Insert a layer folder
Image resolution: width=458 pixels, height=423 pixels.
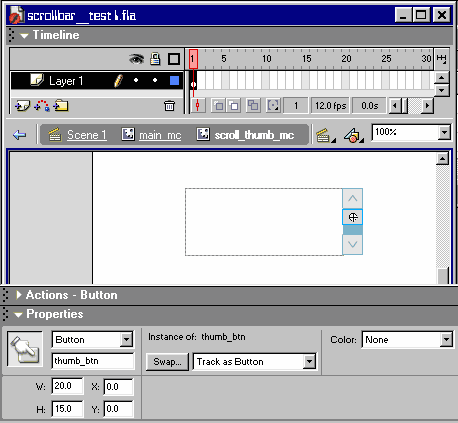[61, 106]
